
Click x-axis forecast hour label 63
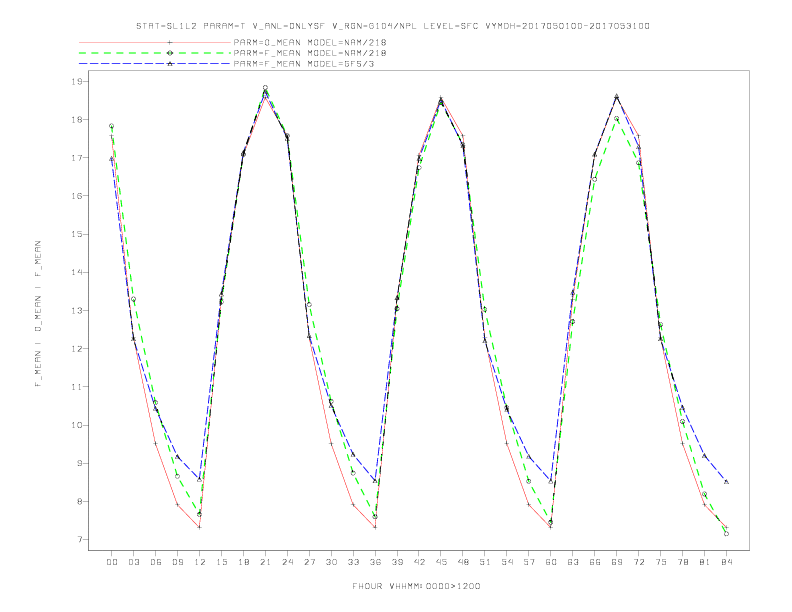[x=573, y=562]
